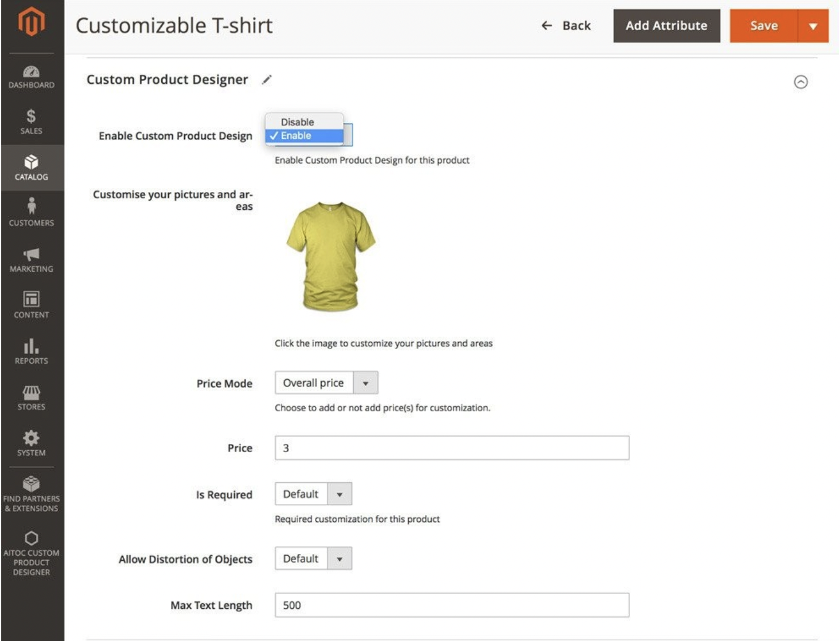This screenshot has height=641, width=840.
Task: Go back using the Back link
Action: pyautogui.click(x=566, y=25)
